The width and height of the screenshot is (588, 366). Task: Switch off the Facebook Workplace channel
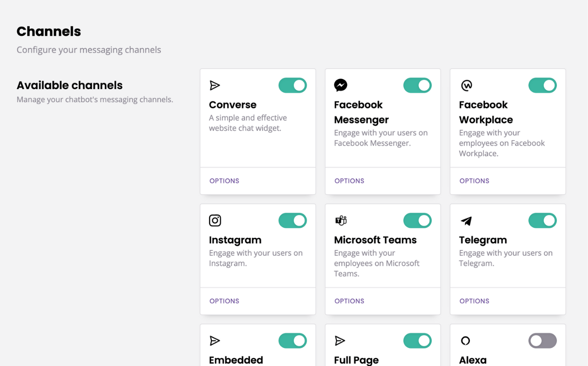tap(543, 85)
